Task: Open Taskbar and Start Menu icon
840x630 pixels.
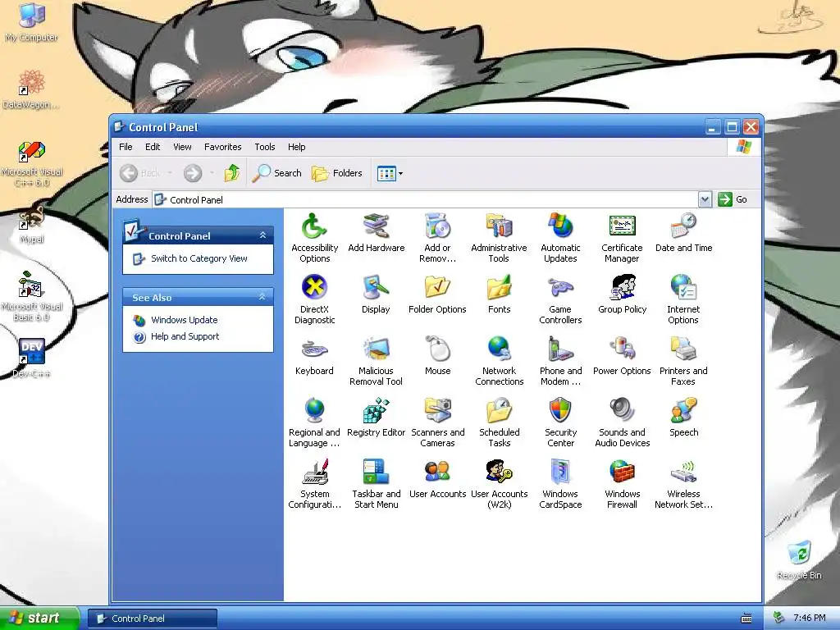Action: pyautogui.click(x=376, y=472)
